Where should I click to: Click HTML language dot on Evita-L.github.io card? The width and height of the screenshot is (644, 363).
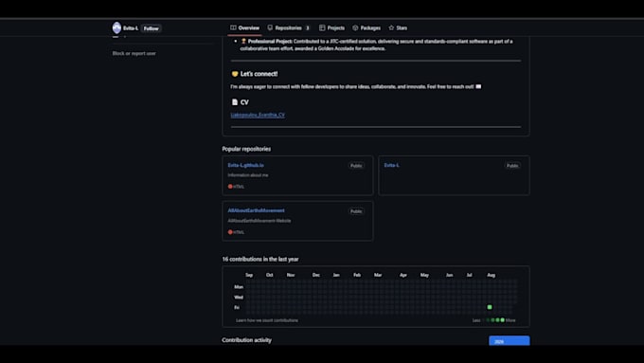(x=230, y=186)
